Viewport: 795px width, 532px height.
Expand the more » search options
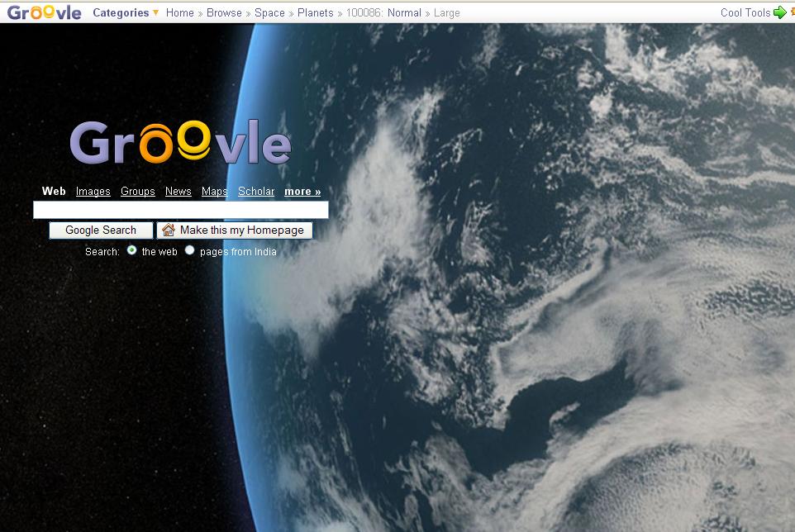click(302, 191)
